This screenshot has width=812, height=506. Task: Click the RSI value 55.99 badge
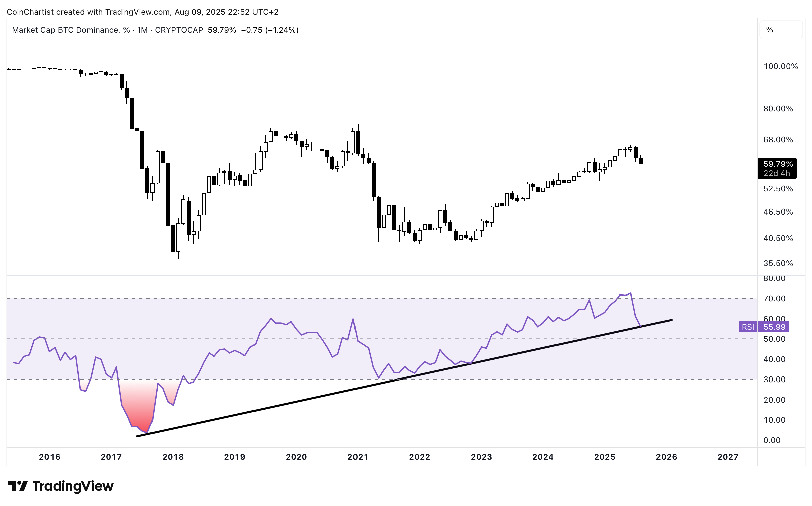coord(774,327)
